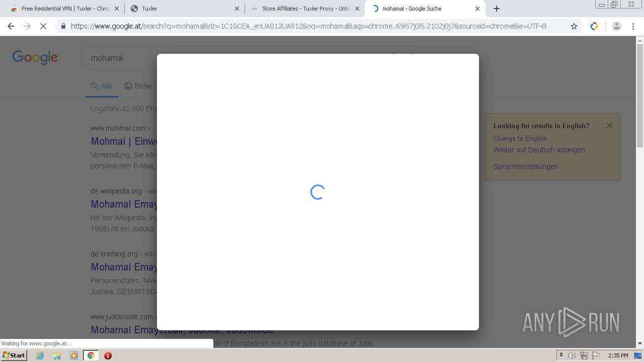Stop loading the Google page
The width and height of the screenshot is (644, 362).
(43, 26)
